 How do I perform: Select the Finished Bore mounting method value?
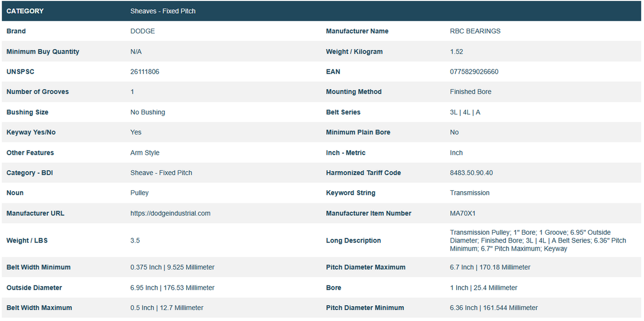point(470,92)
